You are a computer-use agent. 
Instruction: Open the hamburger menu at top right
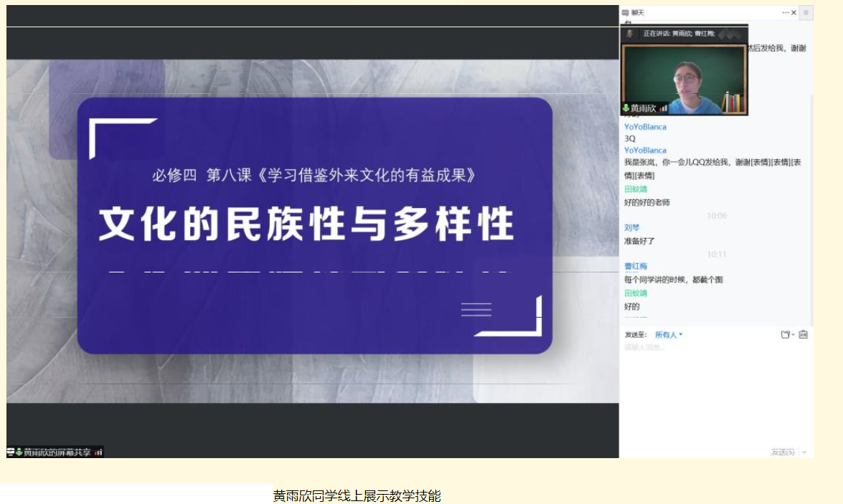tap(806, 13)
